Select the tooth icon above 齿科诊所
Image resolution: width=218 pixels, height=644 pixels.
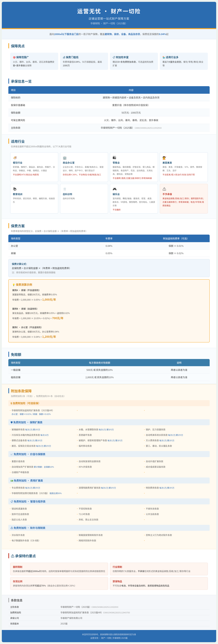tap(65, 189)
